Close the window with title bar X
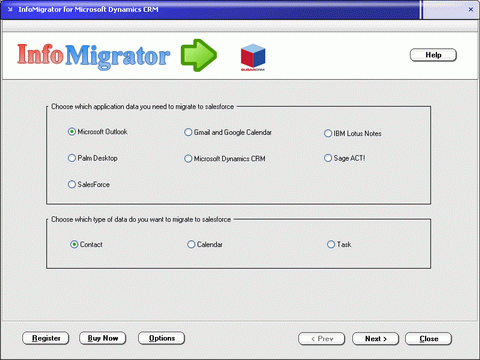The width and height of the screenshot is (480, 360). [x=471, y=9]
